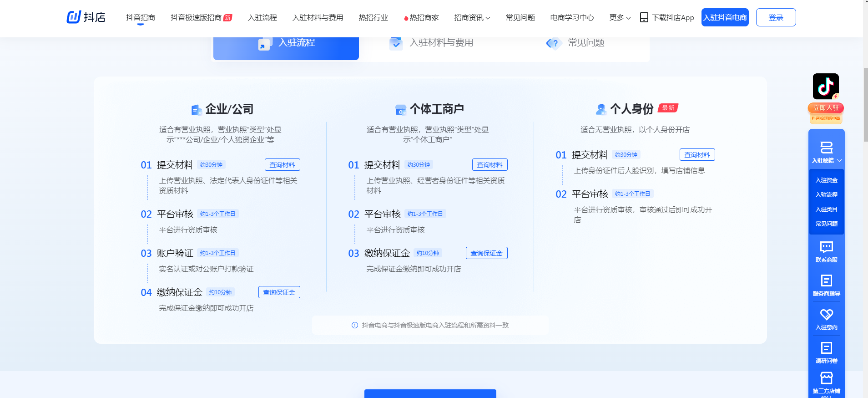Click 查询保证金 under 企业/公司
Screen dimensions: 868x398
coord(279,292)
